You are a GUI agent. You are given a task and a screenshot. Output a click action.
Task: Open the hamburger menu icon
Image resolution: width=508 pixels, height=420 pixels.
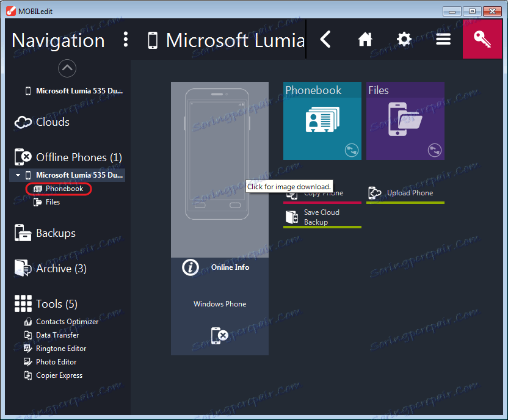pos(443,40)
